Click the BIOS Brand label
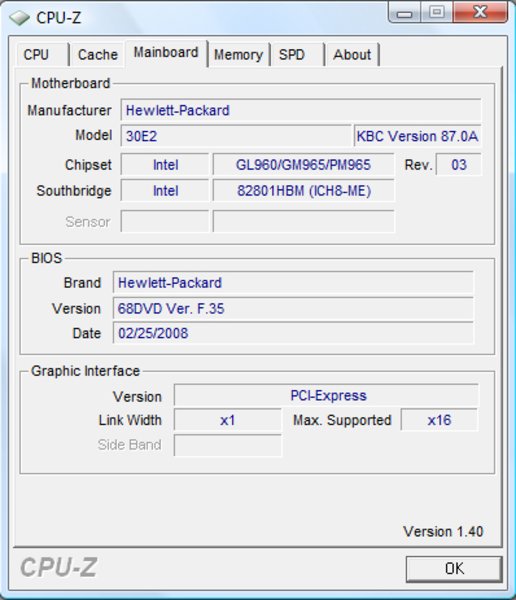The width and height of the screenshot is (516, 600). click(x=82, y=283)
